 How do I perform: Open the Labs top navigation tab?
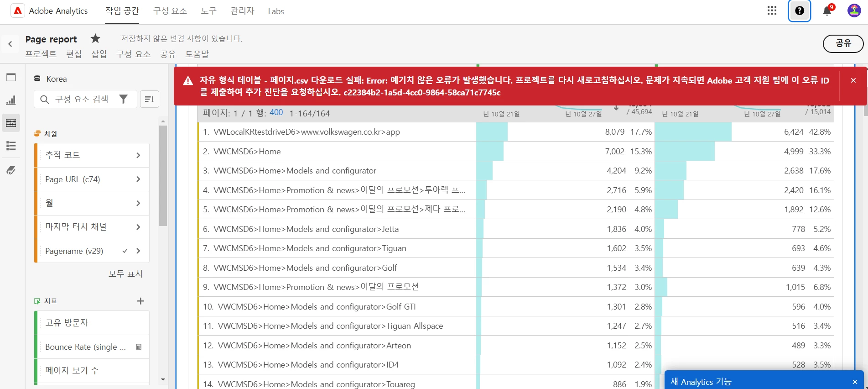pyautogui.click(x=276, y=11)
